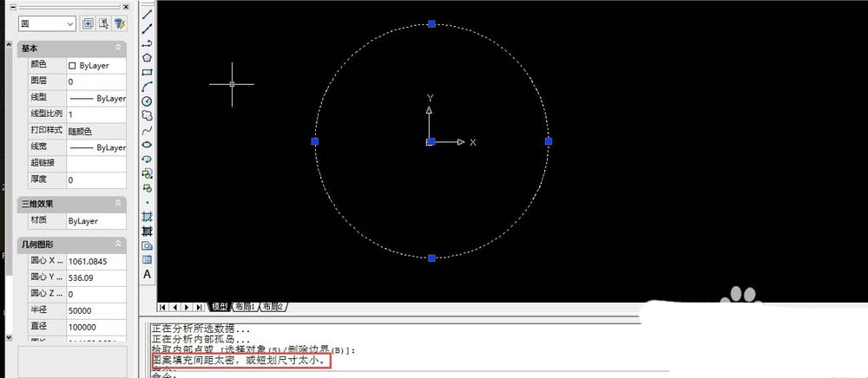Edit the 厚度 value field
The height and width of the screenshot is (378, 868).
click(x=96, y=180)
